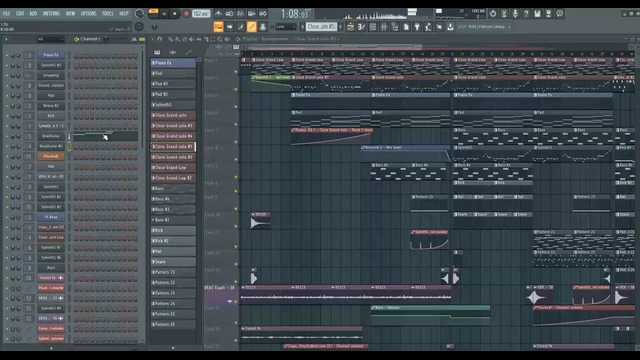Click the tempo display field
This screenshot has height=360, width=640.
[x=201, y=14]
